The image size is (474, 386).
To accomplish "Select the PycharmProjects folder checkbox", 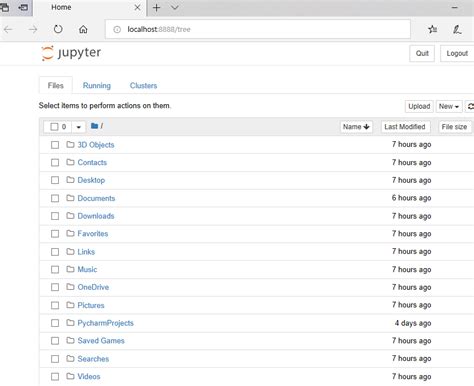I will pos(55,323).
